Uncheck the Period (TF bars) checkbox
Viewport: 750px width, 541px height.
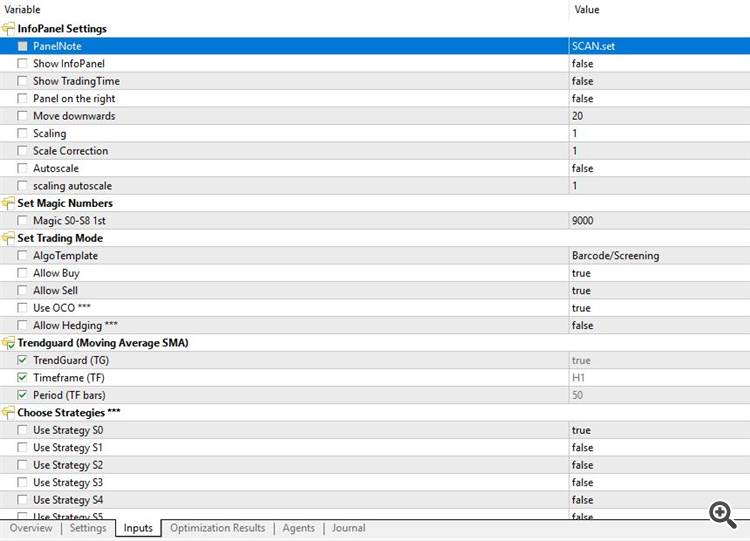(22, 395)
